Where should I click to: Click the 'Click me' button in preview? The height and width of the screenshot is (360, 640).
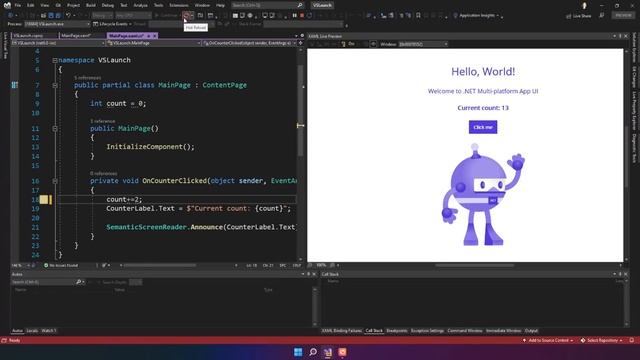pyautogui.click(x=483, y=127)
